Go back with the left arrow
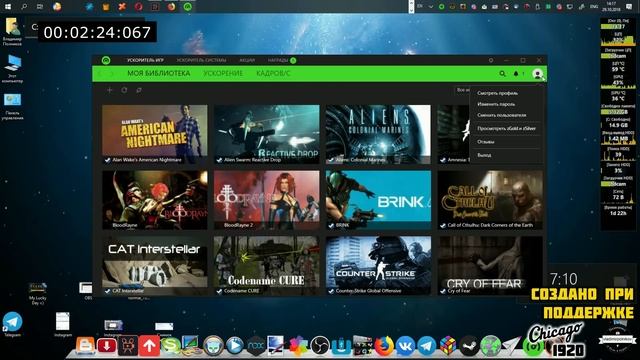The height and width of the screenshot is (360, 640). pos(100,74)
